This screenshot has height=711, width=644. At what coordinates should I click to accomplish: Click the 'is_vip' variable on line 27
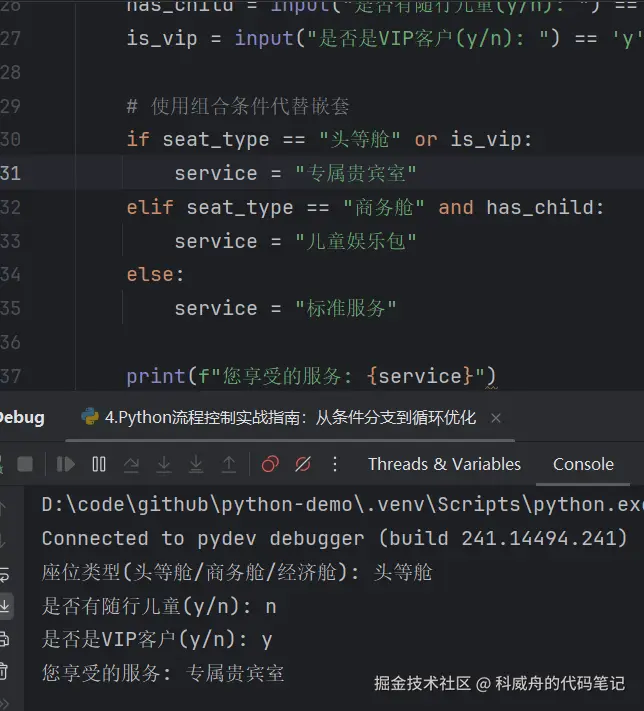(161, 38)
